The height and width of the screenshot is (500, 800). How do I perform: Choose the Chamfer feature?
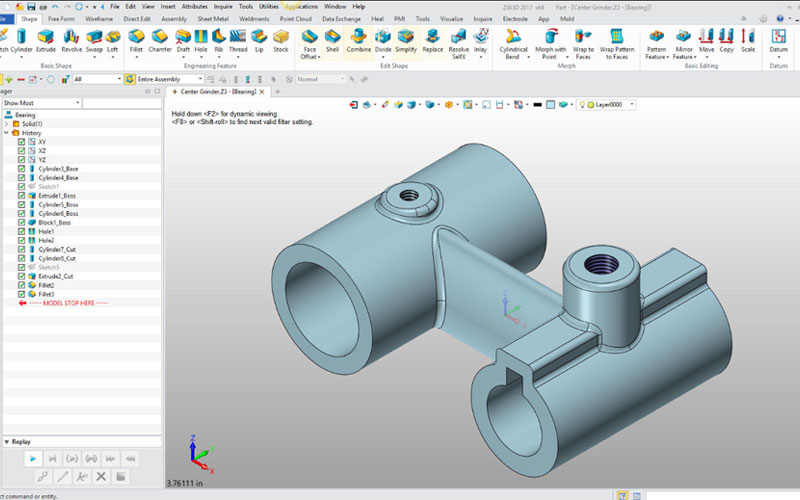(160, 41)
